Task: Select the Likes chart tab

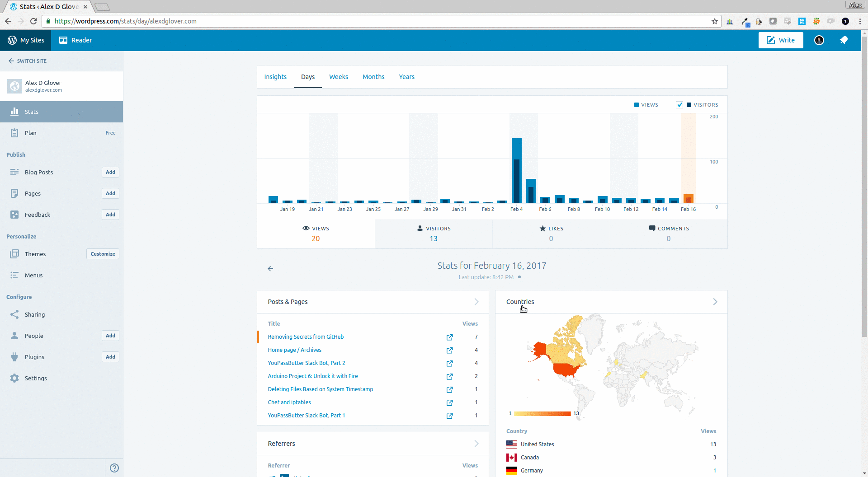Action: click(x=551, y=234)
